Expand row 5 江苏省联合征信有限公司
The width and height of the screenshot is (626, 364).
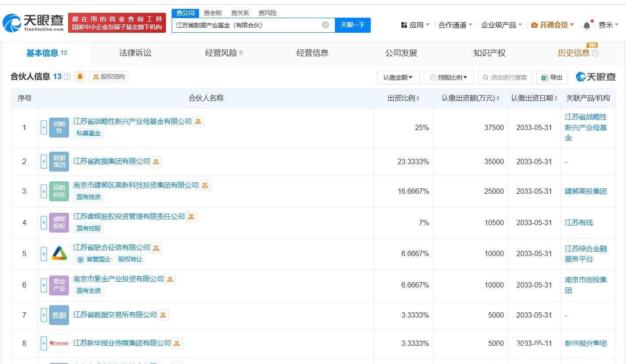44,254
